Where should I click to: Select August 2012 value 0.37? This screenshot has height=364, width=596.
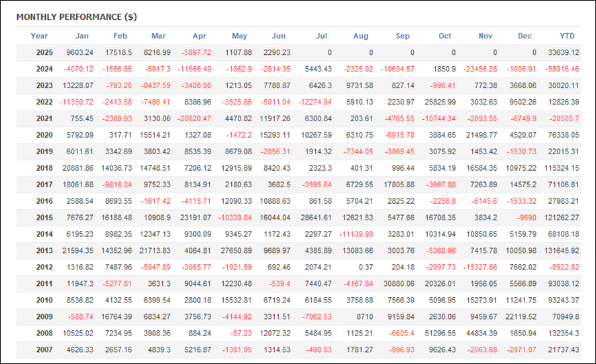tap(366, 267)
